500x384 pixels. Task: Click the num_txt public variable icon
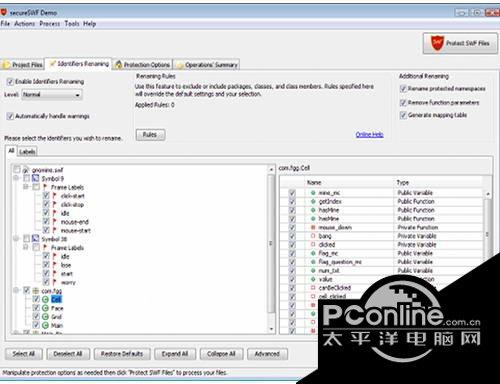tap(313, 271)
